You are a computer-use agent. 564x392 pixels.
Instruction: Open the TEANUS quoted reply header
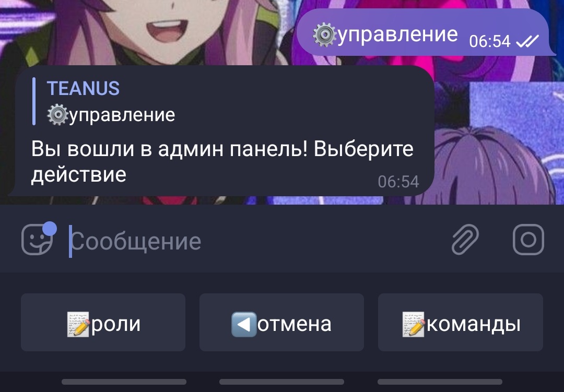(x=83, y=88)
